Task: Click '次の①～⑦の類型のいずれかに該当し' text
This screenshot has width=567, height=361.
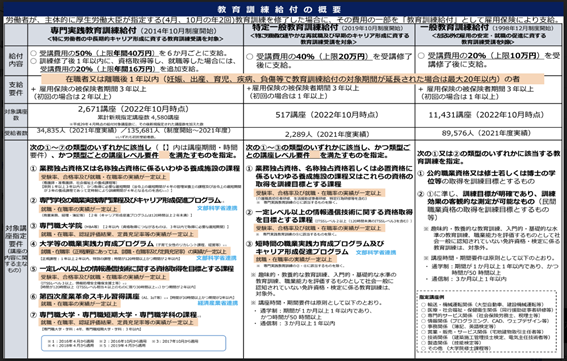Action: click(91, 148)
